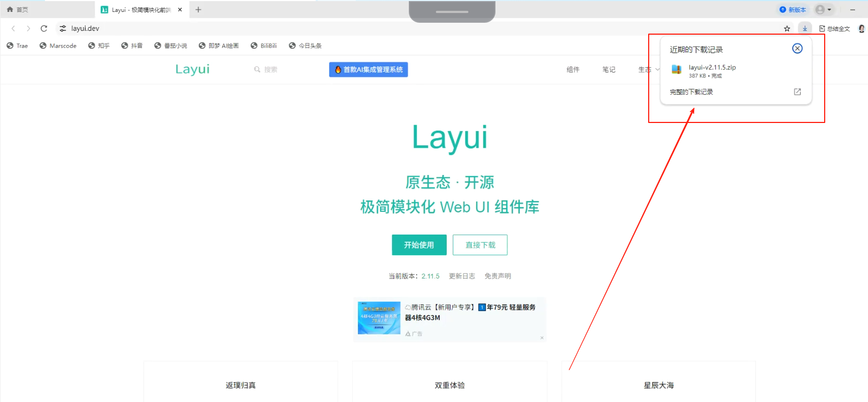Click 首款AI集成管理系统 banner button
Viewport: 868px width, 402px height.
[x=368, y=69]
